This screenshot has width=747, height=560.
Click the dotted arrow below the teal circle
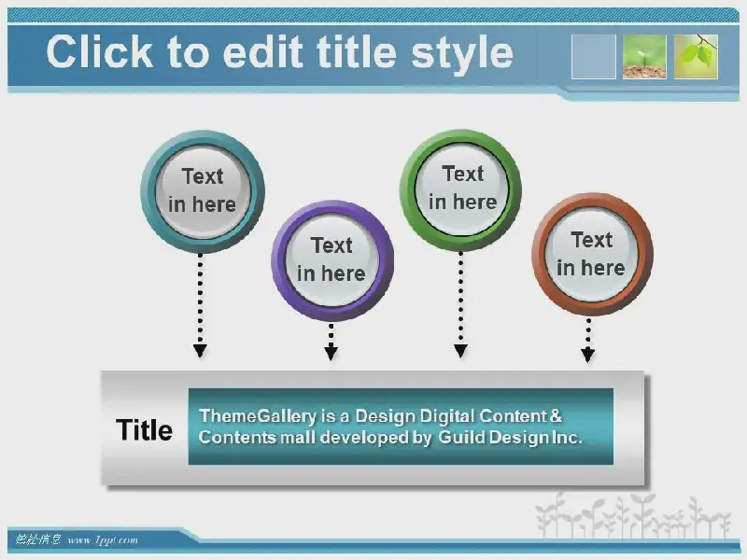point(200,305)
